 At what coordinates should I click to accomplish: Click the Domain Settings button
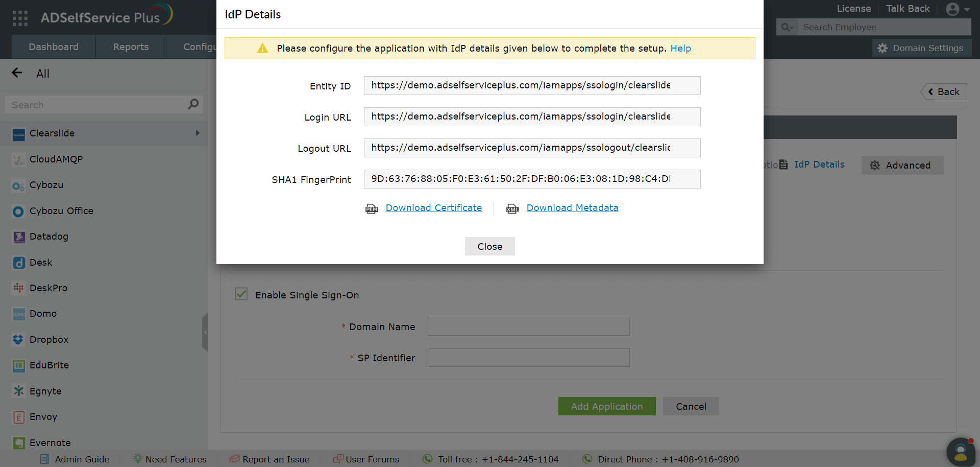coord(922,48)
